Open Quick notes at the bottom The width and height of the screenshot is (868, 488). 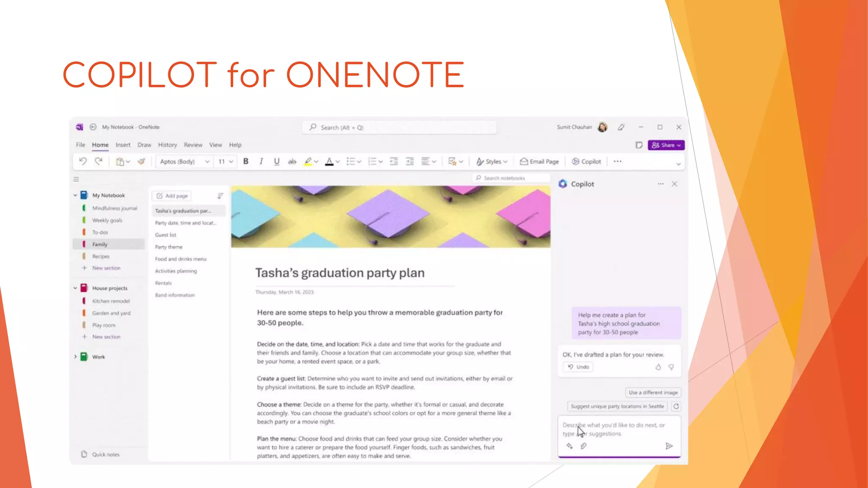tap(100, 454)
